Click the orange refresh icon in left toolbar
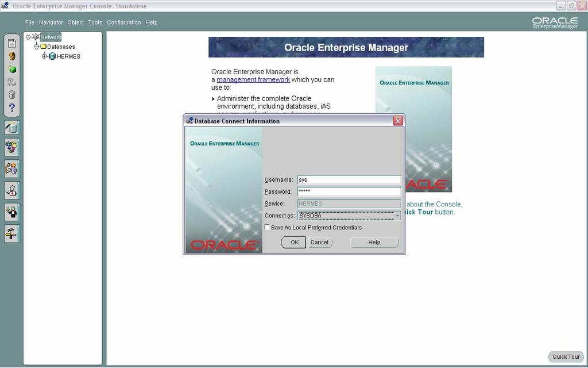This screenshot has height=368, width=588. point(12,56)
